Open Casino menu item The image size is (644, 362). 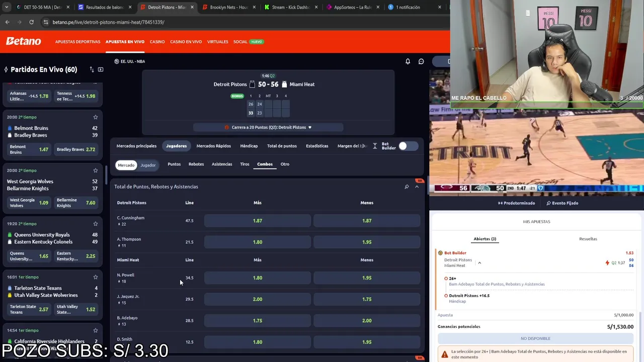click(x=157, y=42)
